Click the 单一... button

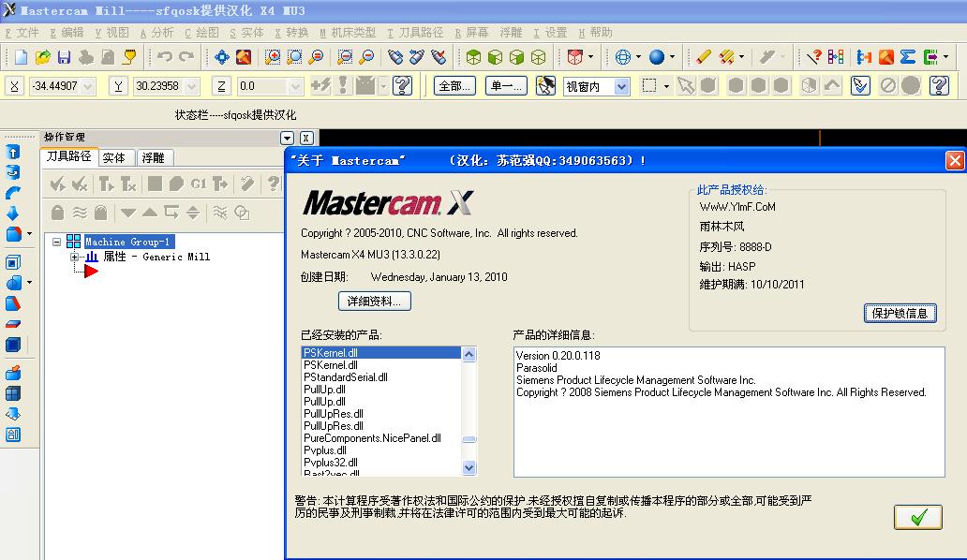(506, 86)
